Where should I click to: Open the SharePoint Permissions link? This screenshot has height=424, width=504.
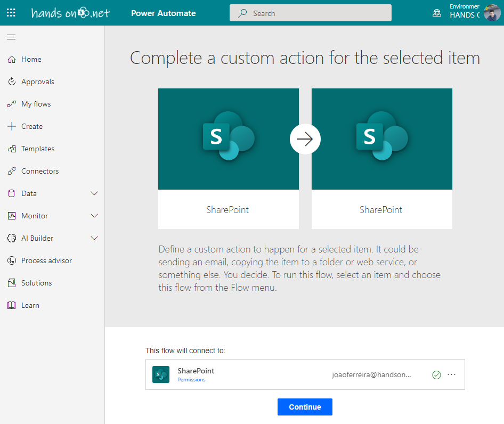coord(191,380)
